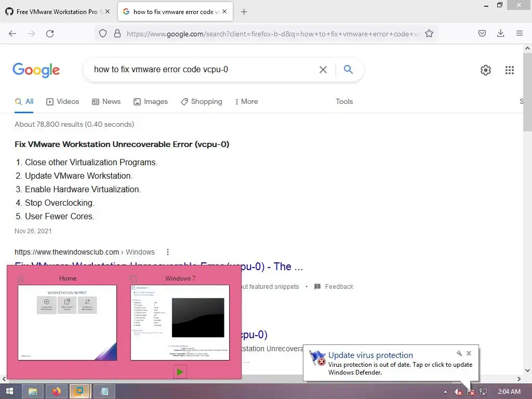Click the VMware Home window thumbnail
This screenshot has width=532, height=399.
tap(67, 322)
